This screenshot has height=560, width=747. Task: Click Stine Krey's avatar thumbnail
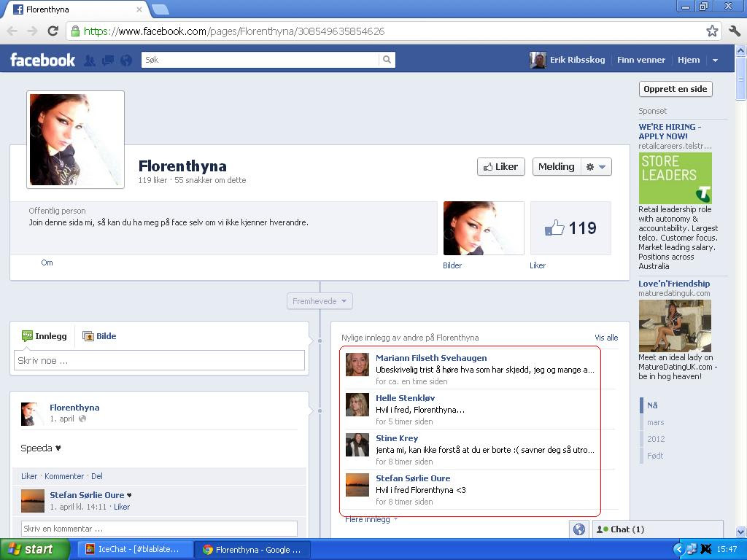pyautogui.click(x=357, y=445)
